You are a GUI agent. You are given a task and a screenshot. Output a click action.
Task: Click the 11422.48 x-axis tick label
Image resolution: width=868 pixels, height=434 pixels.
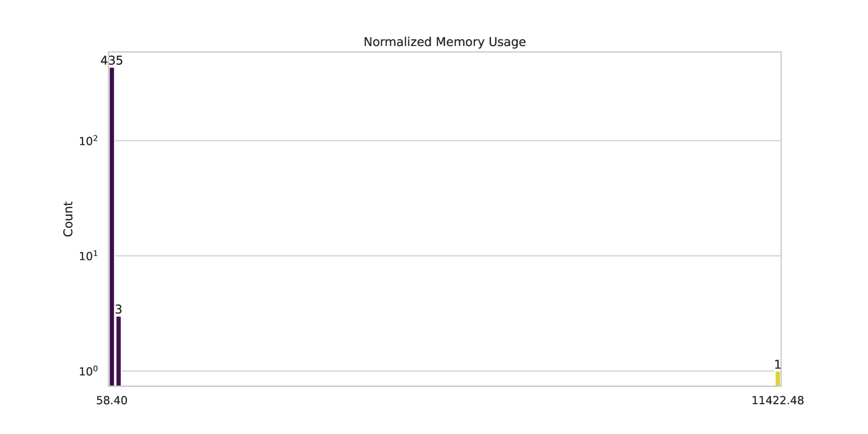pyautogui.click(x=778, y=401)
